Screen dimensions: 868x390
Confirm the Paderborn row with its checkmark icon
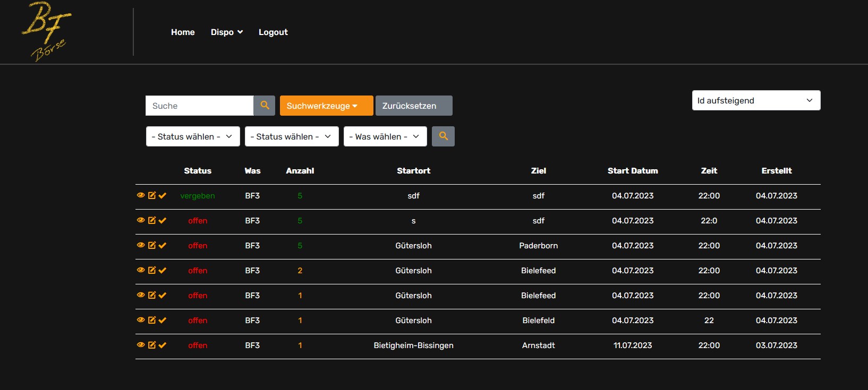[x=163, y=245]
